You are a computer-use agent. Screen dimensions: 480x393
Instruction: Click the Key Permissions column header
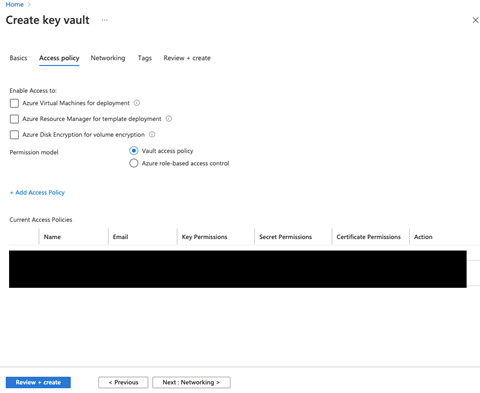pyautogui.click(x=204, y=237)
